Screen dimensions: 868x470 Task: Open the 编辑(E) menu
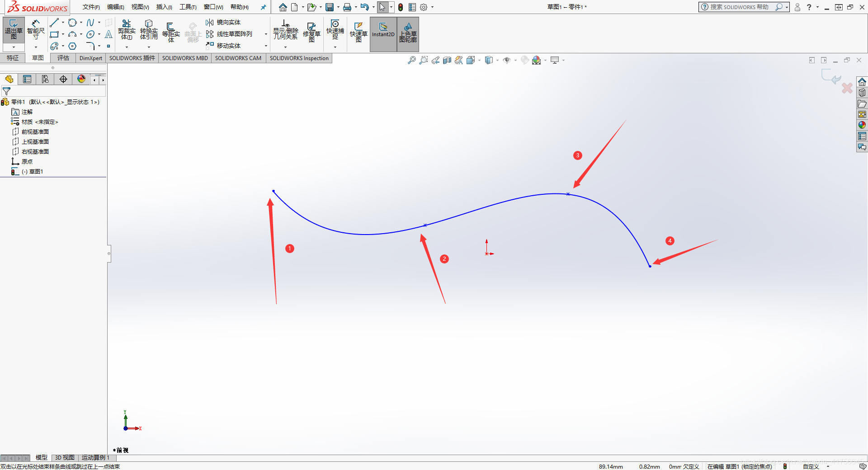tap(116, 7)
